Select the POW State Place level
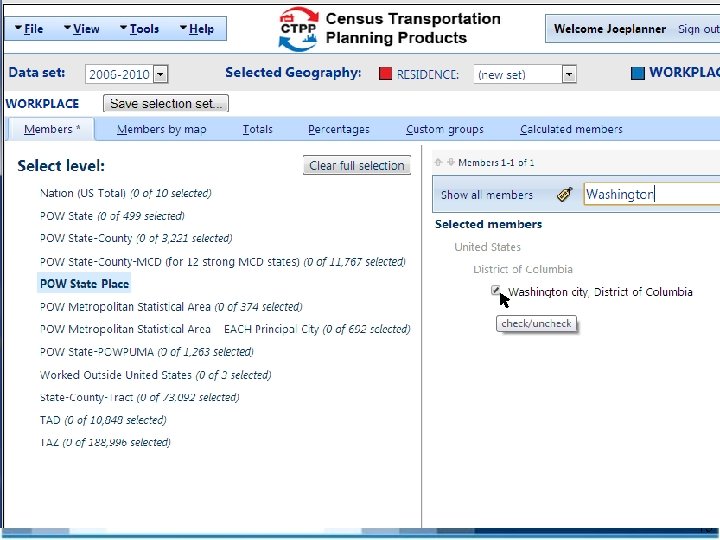720x540 pixels. 84,284
